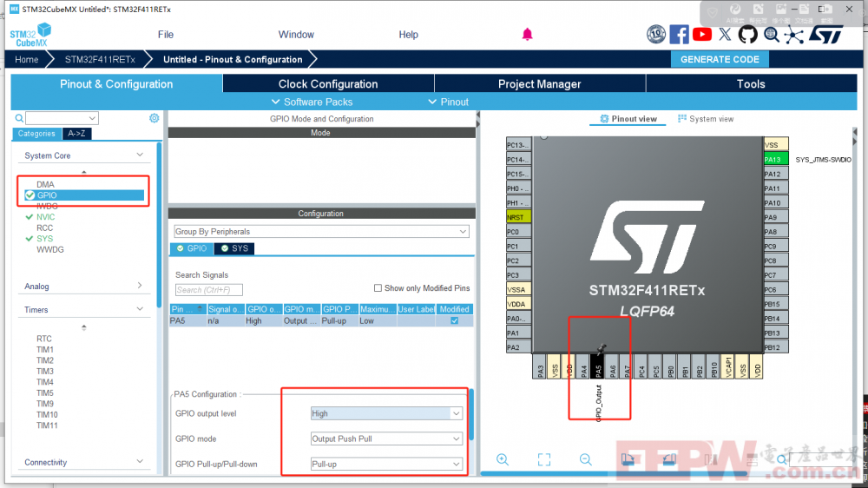Viewport: 868px width, 488px height.
Task: Open the peripheral search combo box
Action: (x=62, y=118)
